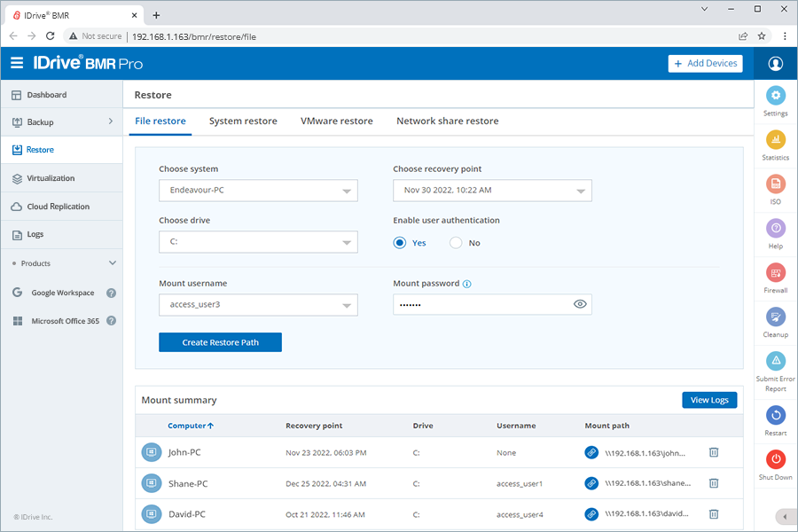The image size is (798, 532).
Task: Copy Shane-PC mount path link icon
Action: [591, 483]
